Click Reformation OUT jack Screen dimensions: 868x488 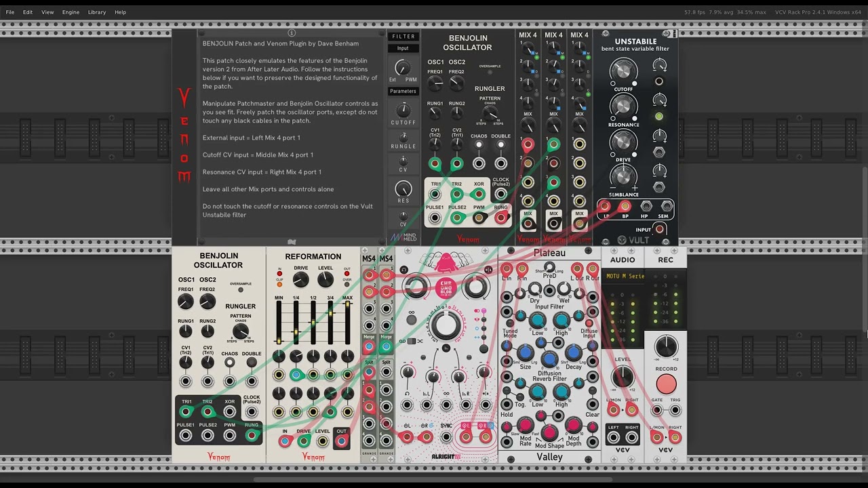coord(341,441)
